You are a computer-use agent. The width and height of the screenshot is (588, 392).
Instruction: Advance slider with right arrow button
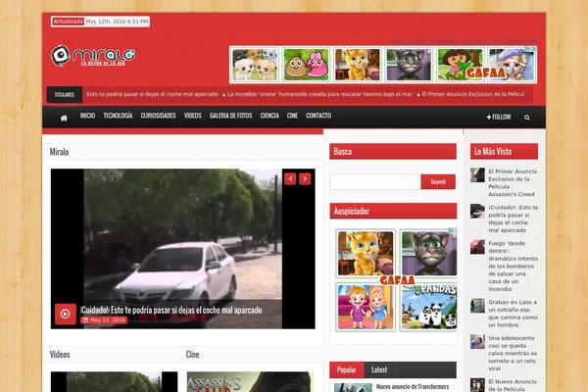coord(305,179)
